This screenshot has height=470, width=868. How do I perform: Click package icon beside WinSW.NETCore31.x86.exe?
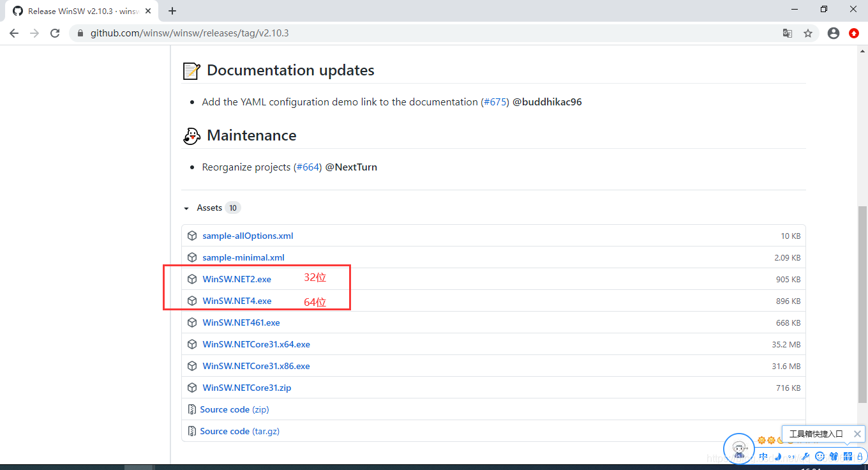coord(192,366)
